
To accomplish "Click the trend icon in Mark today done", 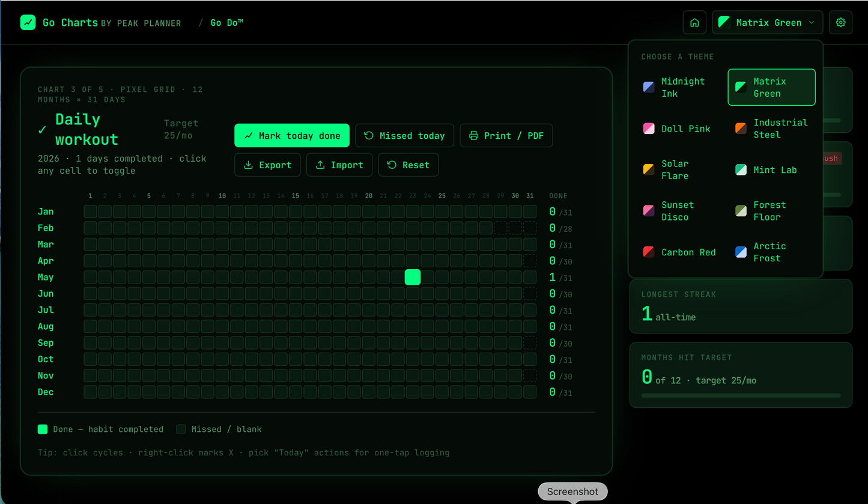I will (x=249, y=136).
